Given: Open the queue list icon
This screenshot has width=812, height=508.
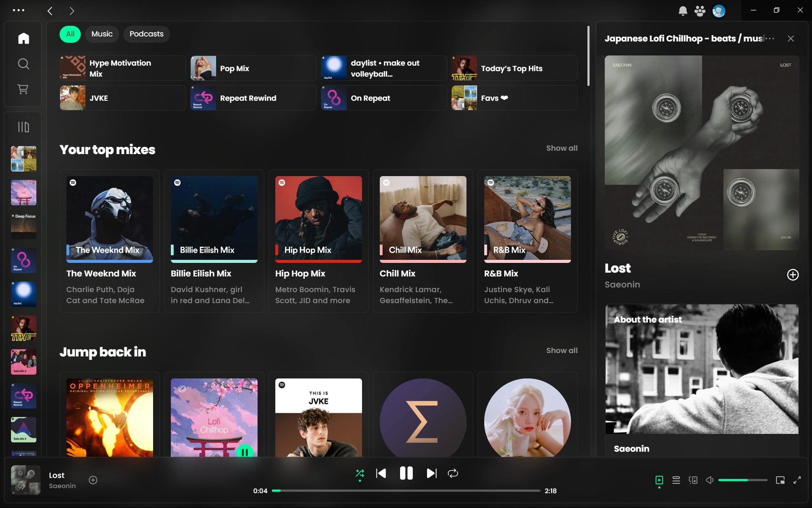Looking at the screenshot, I should tap(676, 480).
